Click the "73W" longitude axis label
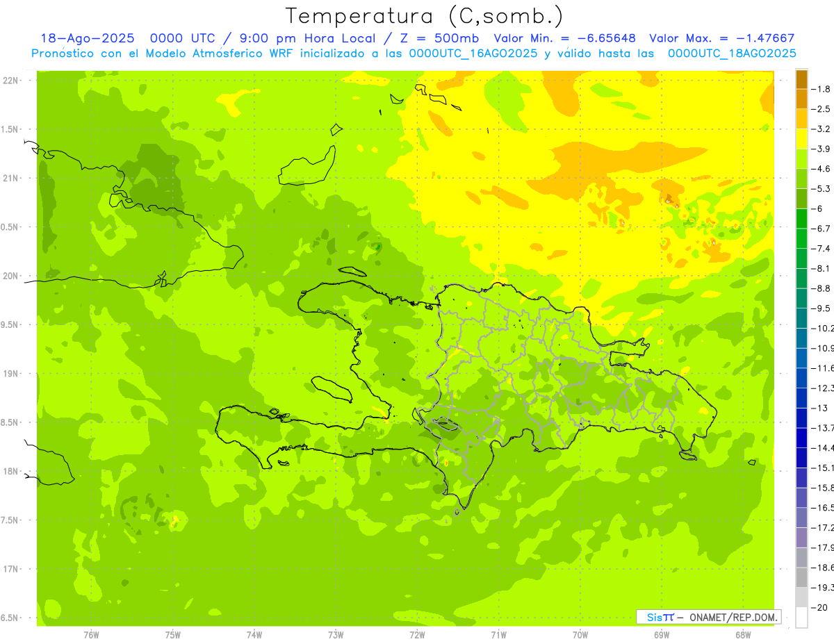The image size is (834, 644). [x=336, y=635]
